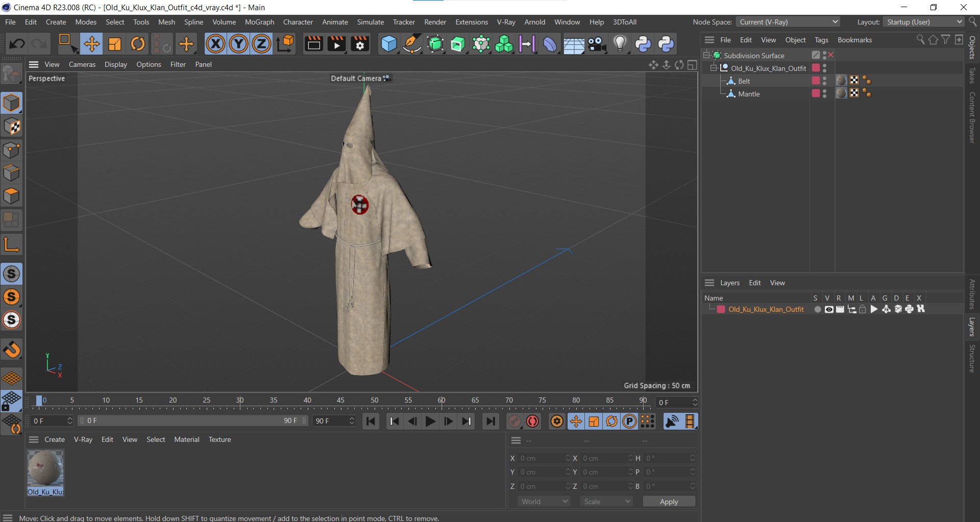Open the Layers side tab

pyautogui.click(x=972, y=327)
